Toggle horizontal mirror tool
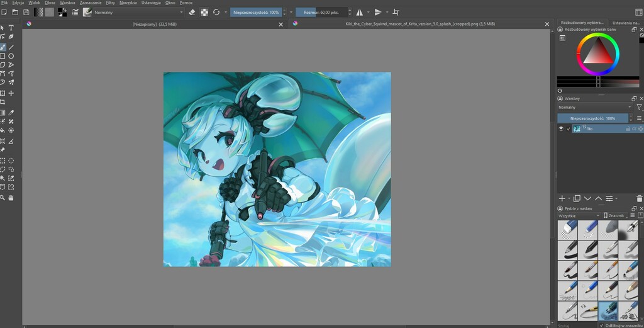This screenshot has width=644, height=328. coord(359,13)
